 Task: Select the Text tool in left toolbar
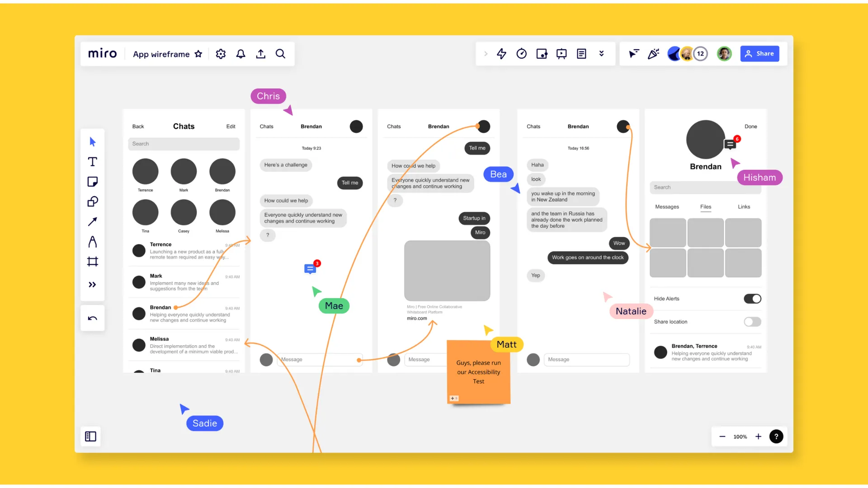click(92, 162)
